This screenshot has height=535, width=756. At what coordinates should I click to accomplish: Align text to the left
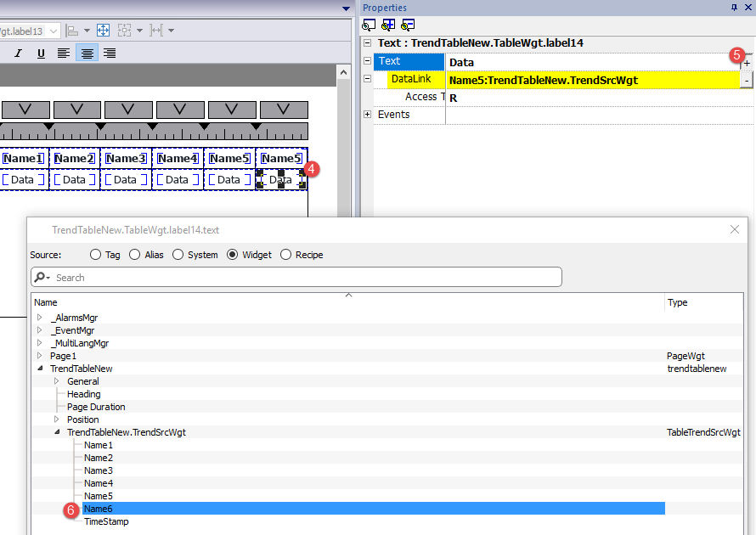click(x=64, y=53)
